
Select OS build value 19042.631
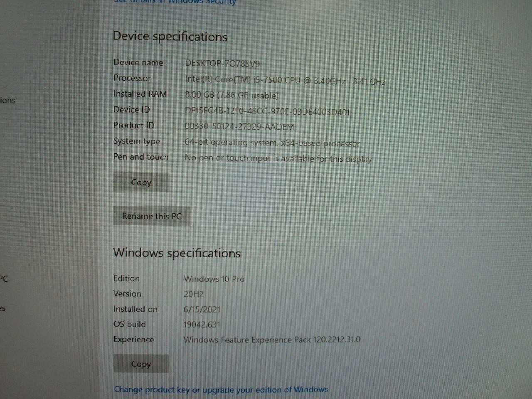202,325
